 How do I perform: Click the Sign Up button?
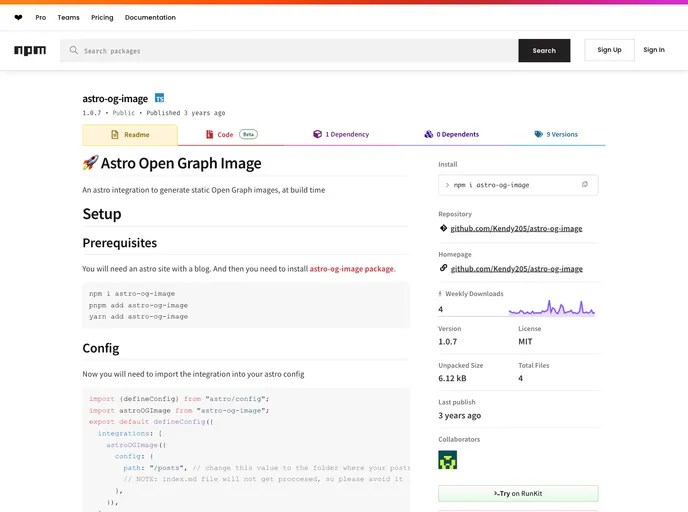coord(609,50)
